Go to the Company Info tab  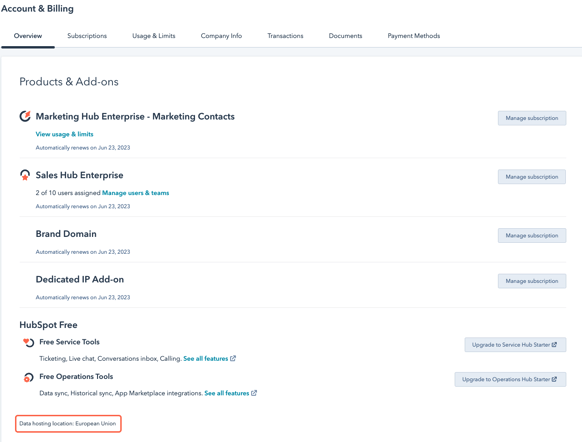pyautogui.click(x=221, y=36)
